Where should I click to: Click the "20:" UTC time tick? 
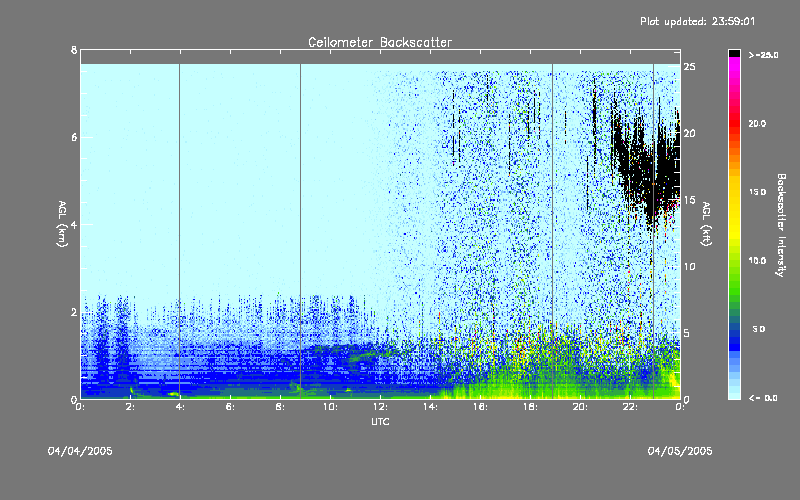pos(581,407)
